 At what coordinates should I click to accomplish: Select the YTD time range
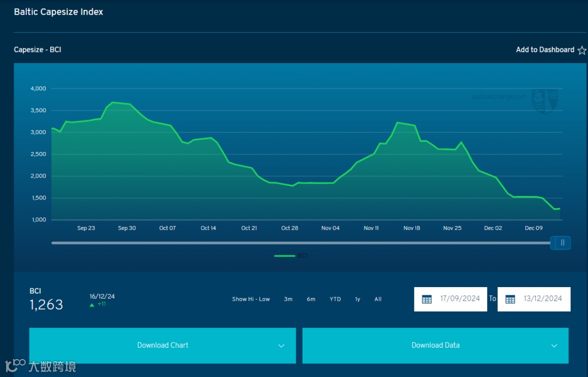pos(335,299)
